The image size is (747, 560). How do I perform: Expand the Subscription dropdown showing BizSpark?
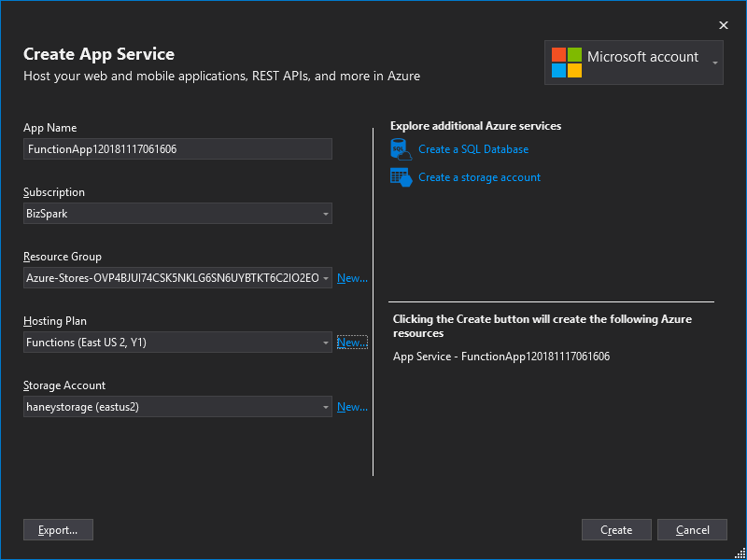(x=177, y=214)
